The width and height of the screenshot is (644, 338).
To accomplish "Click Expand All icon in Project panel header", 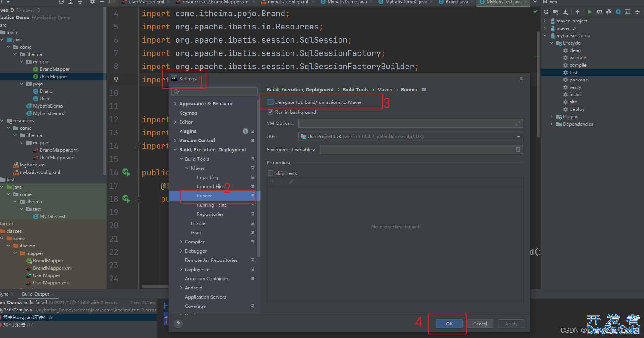I will point(71,2).
